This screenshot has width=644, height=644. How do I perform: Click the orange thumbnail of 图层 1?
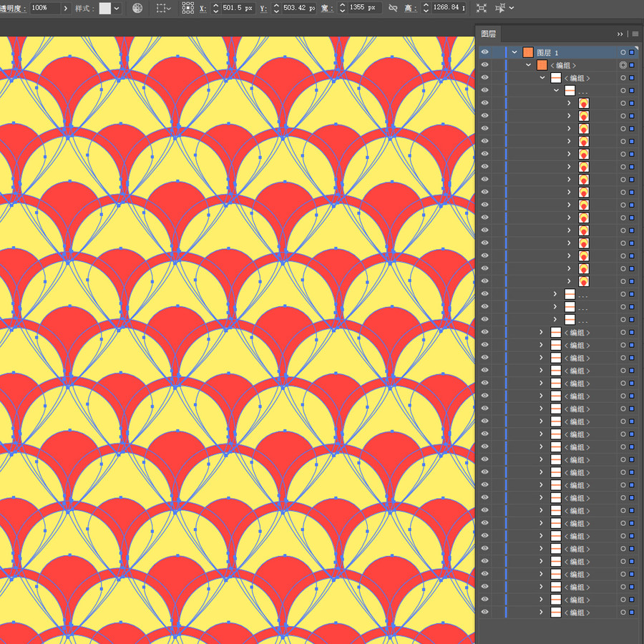point(528,52)
